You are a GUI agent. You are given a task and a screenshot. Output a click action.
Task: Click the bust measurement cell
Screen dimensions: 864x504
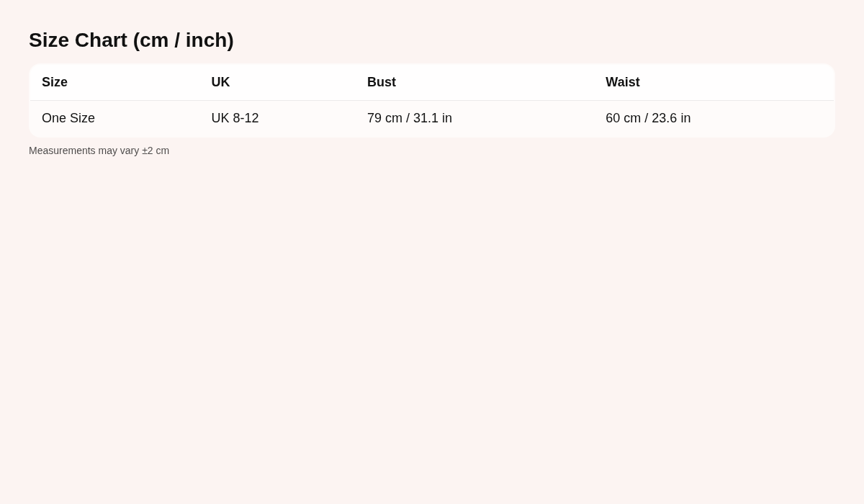(x=410, y=118)
